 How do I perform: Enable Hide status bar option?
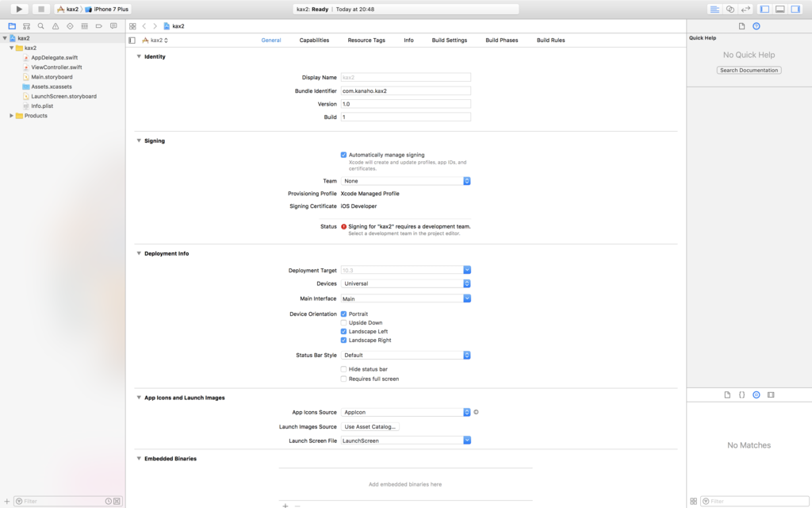(x=343, y=369)
